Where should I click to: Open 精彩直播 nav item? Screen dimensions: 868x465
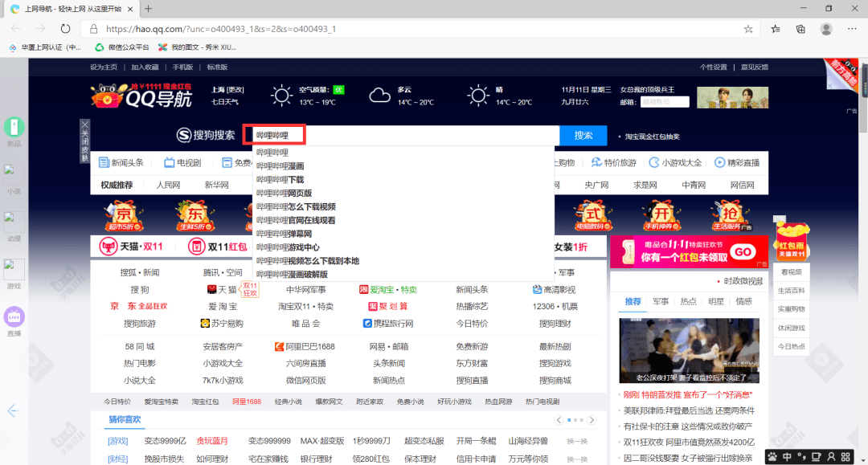737,162
